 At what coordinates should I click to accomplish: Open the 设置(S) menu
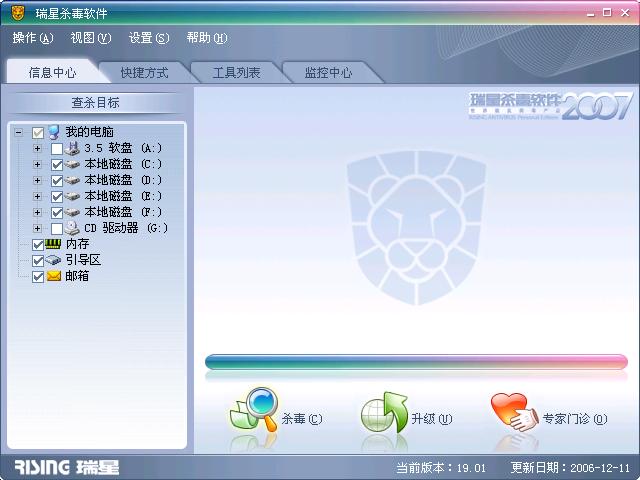coord(149,38)
